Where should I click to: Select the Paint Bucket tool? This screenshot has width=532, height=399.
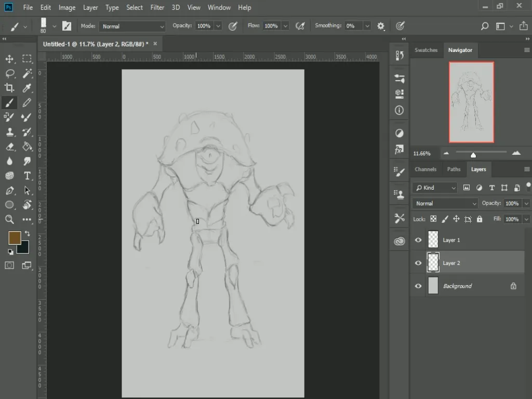coord(27,146)
